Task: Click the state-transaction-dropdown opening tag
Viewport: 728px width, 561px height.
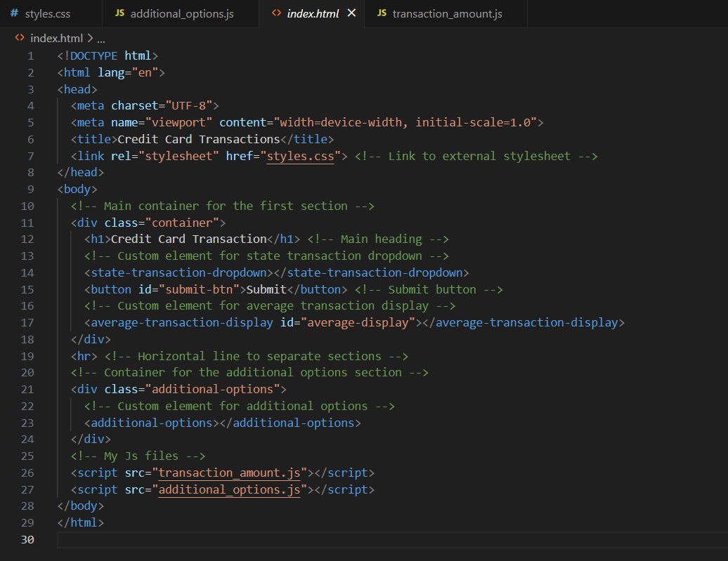Action: click(x=178, y=273)
